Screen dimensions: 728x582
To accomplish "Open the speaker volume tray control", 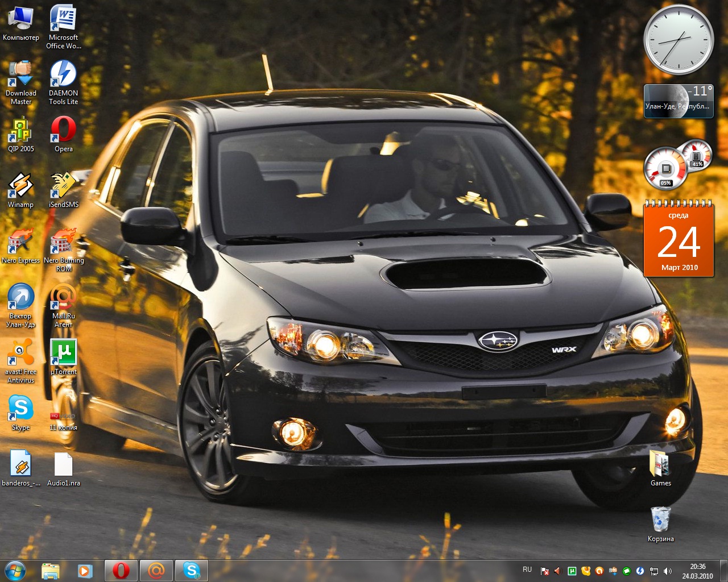I will 668,571.
